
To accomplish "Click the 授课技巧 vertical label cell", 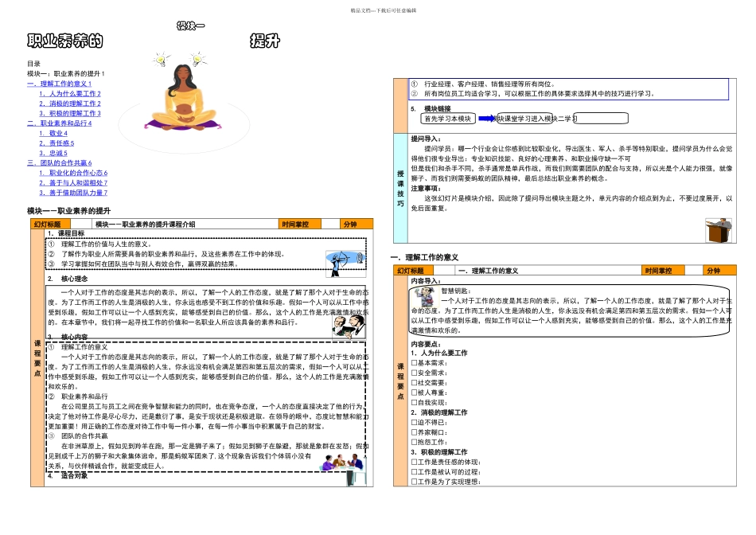I will tap(400, 188).
